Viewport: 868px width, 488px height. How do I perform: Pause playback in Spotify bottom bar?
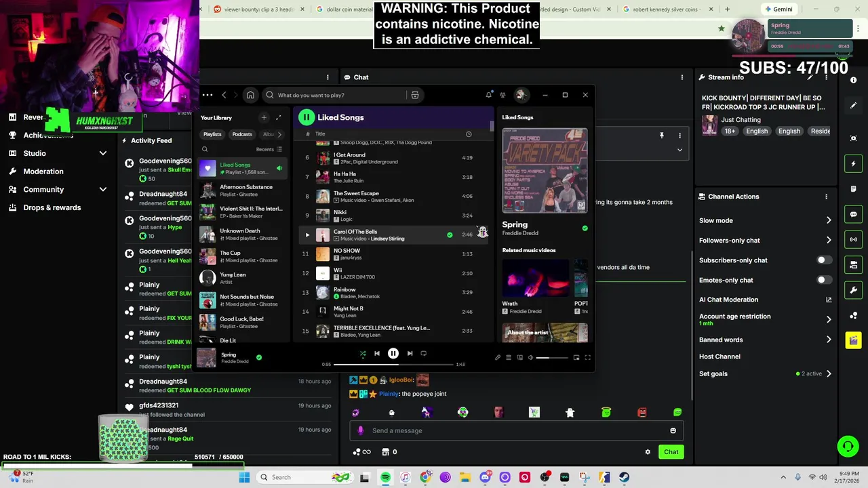[x=393, y=353]
